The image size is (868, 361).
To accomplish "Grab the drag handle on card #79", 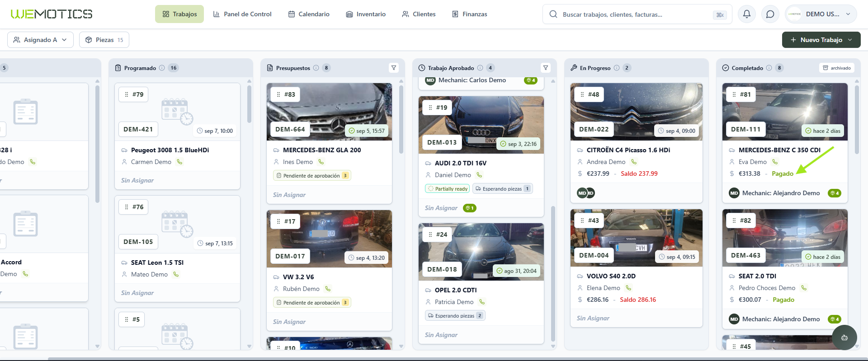I will click(x=127, y=94).
